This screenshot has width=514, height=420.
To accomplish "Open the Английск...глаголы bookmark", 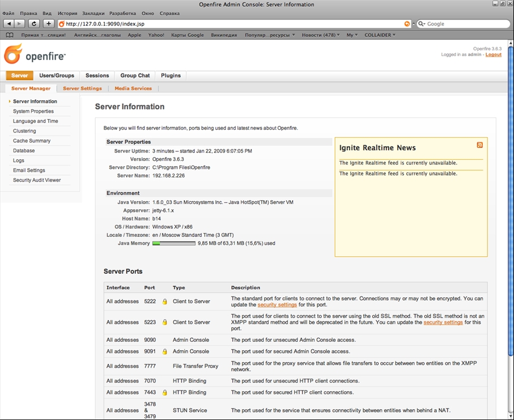I will tap(97, 35).
